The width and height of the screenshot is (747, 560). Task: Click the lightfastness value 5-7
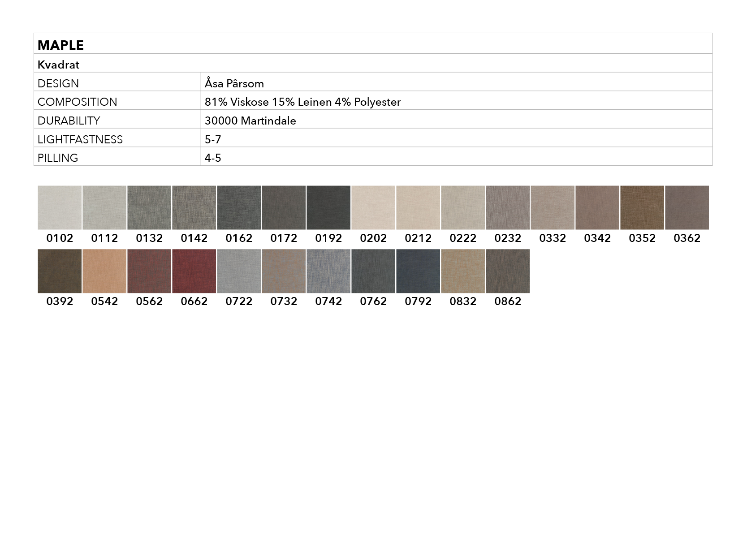coord(213,140)
